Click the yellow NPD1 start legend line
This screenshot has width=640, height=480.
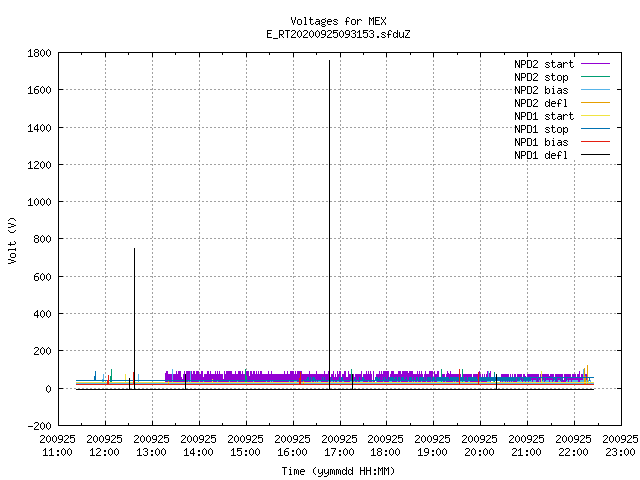595,116
